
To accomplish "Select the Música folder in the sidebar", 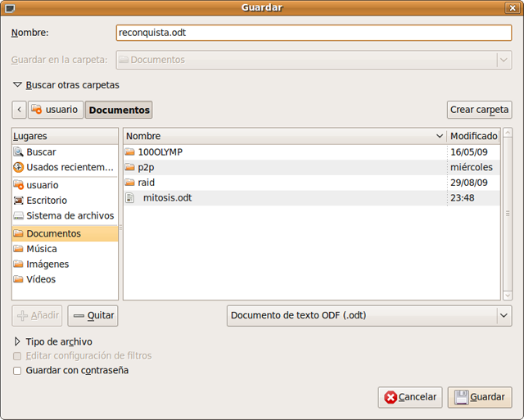I will pyautogui.click(x=41, y=248).
